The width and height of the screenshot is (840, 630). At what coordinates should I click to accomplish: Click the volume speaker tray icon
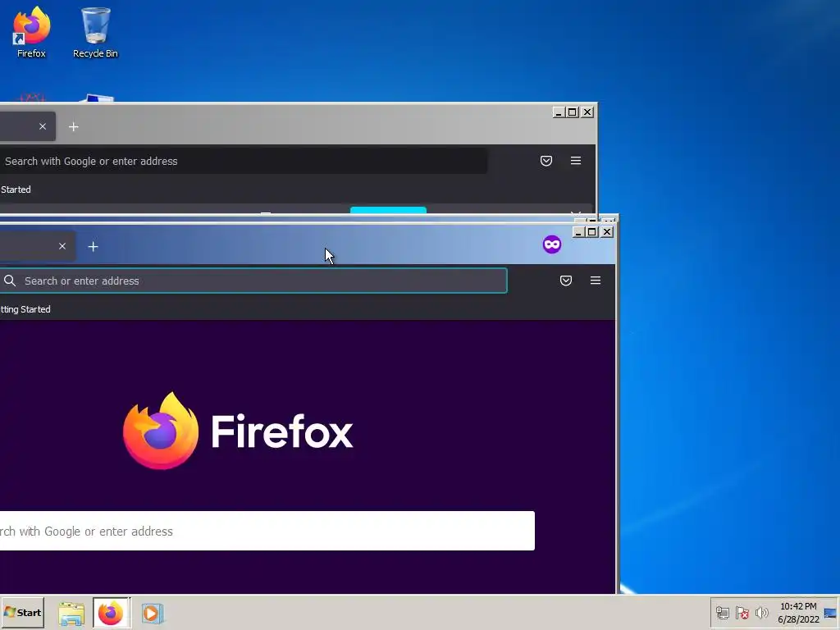[761, 613]
